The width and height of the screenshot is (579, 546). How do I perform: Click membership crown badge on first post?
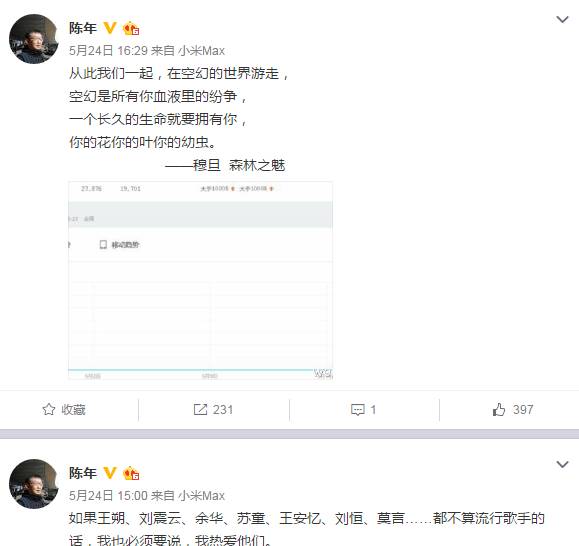[131, 28]
